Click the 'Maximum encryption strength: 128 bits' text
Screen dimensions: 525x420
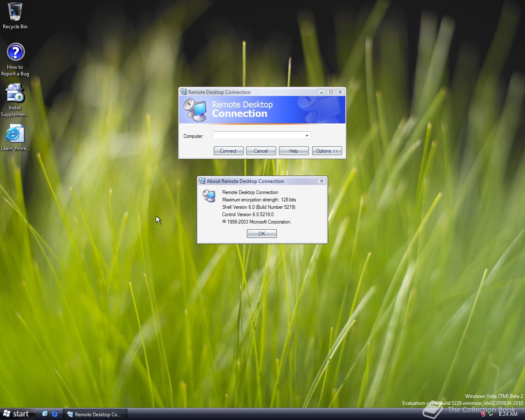[259, 200]
